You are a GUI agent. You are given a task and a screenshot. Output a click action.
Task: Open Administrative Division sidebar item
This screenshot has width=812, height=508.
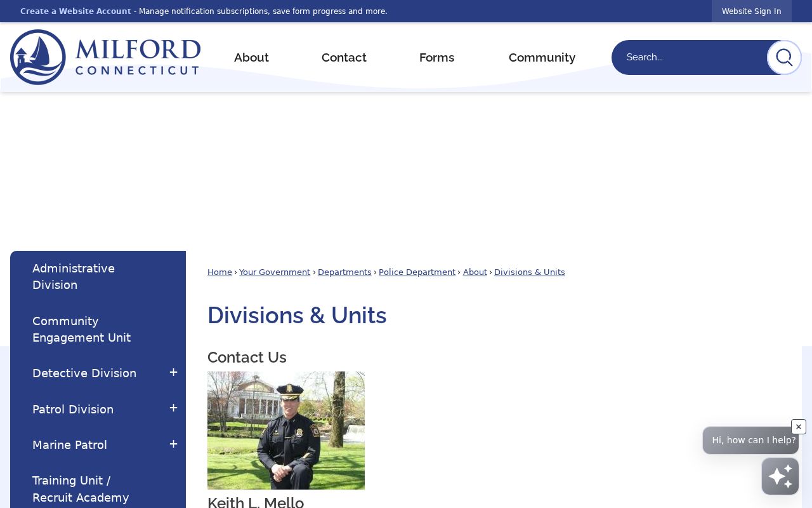click(x=98, y=277)
